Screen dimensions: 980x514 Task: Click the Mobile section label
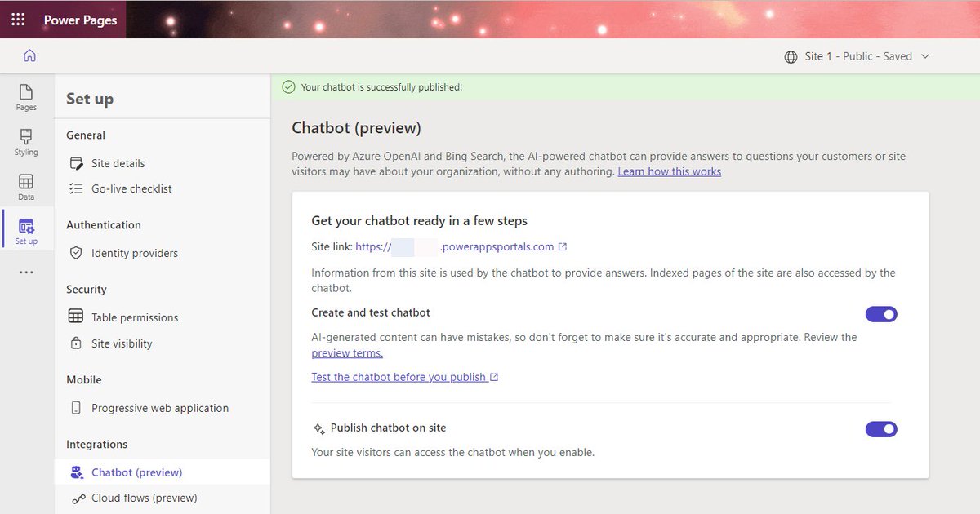coord(84,380)
